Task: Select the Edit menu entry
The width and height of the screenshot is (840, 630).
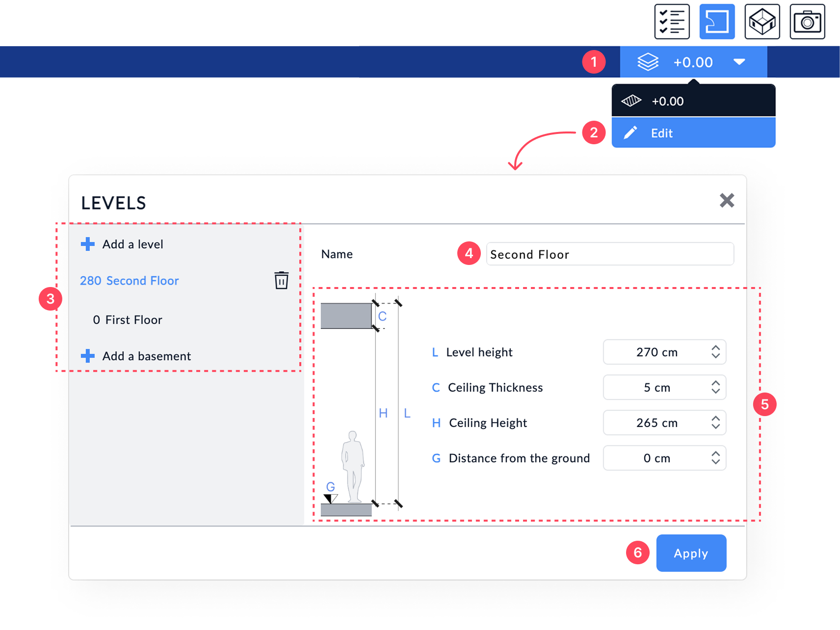Action: 661,132
